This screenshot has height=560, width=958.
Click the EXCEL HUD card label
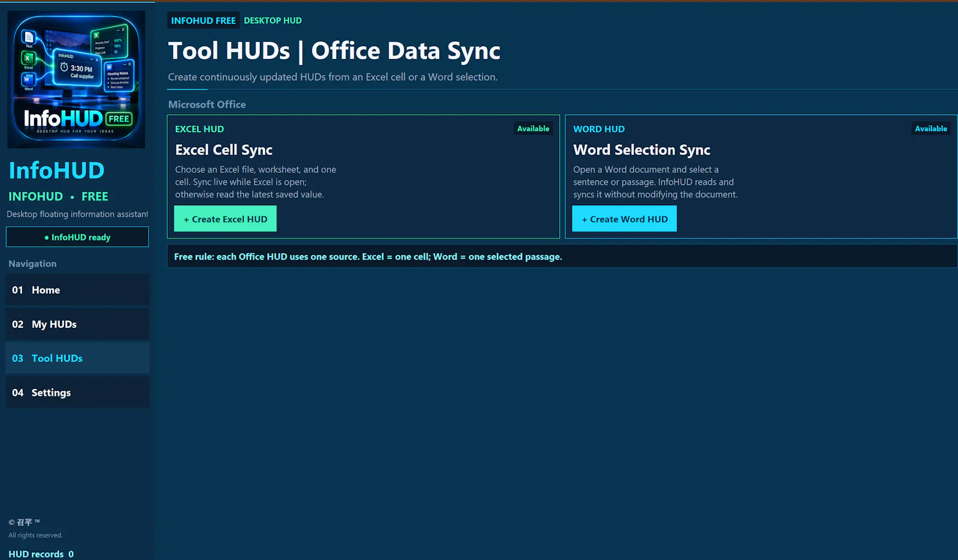point(199,129)
